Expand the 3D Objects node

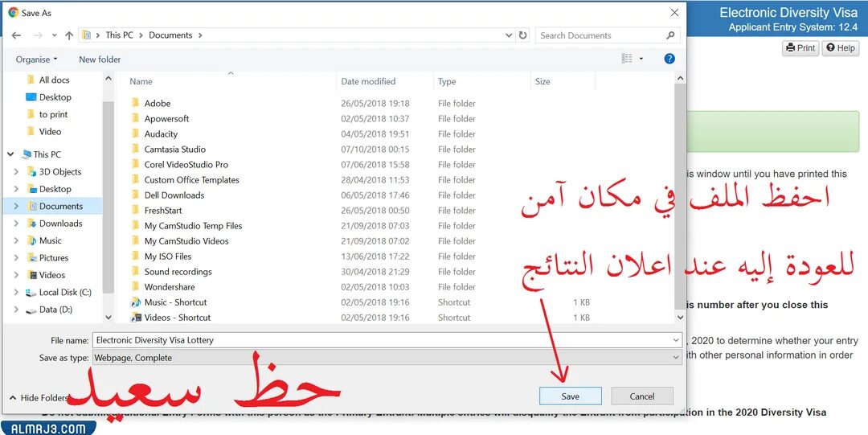pos(16,172)
